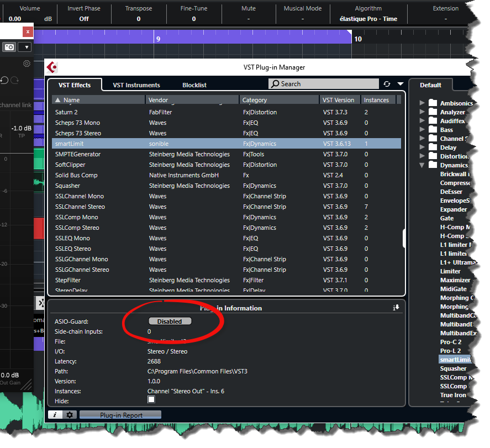
Task: Click the info arrow icon in Plug-in Information header
Action: click(x=396, y=308)
